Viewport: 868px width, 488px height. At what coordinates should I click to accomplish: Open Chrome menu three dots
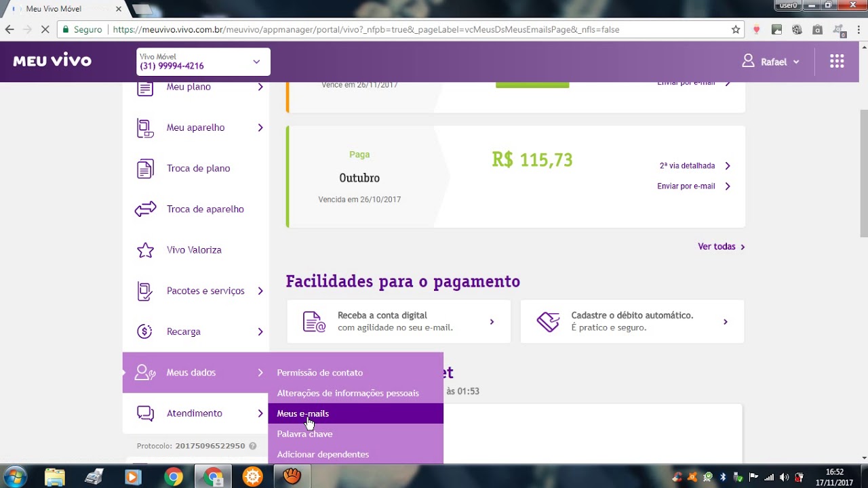(859, 30)
